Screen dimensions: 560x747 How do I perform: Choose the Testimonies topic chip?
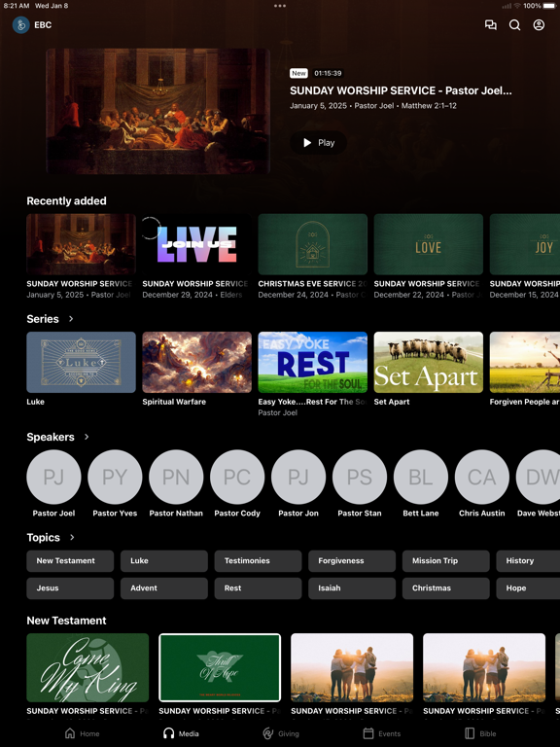[258, 560]
